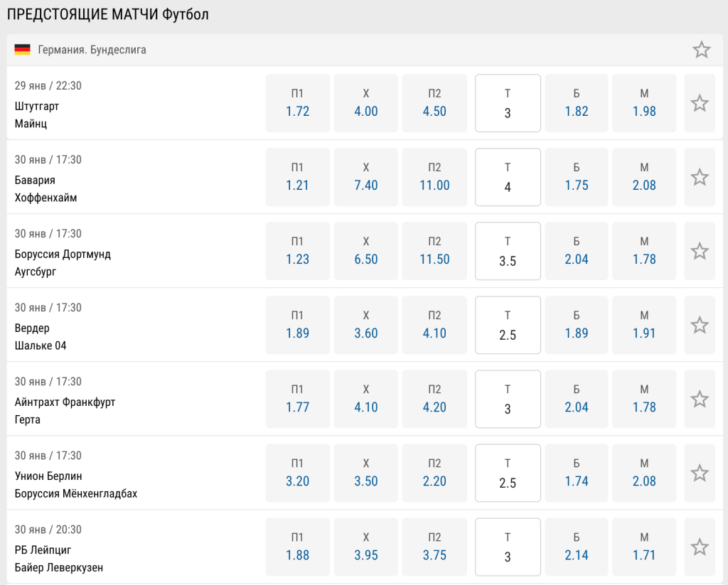The width and height of the screenshot is (728, 585).
Task: Open total 3.5 selector for Дортмунд match
Action: (508, 251)
